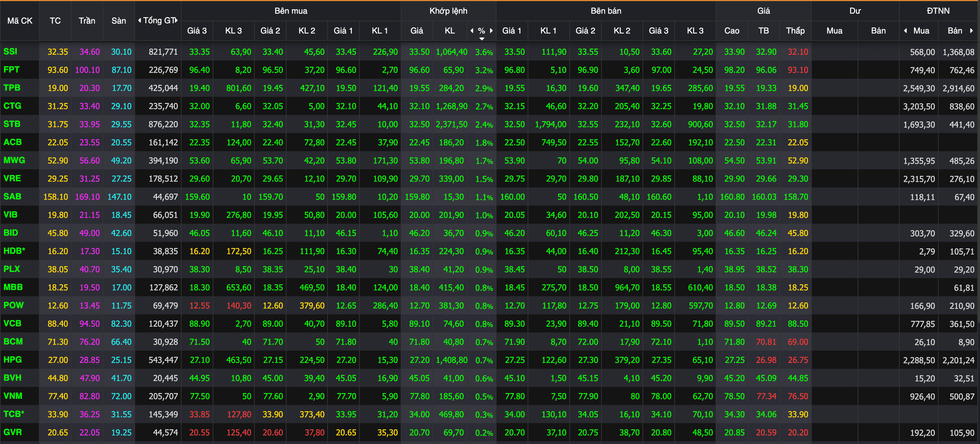Open the HDB* stock symbol
The height and width of the screenshot is (444, 980).
(14, 251)
